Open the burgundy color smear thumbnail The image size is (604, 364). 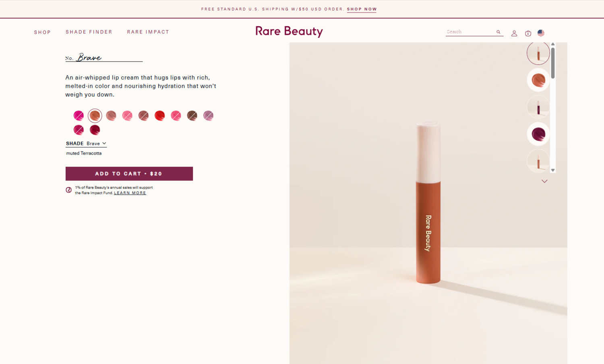coord(538,134)
